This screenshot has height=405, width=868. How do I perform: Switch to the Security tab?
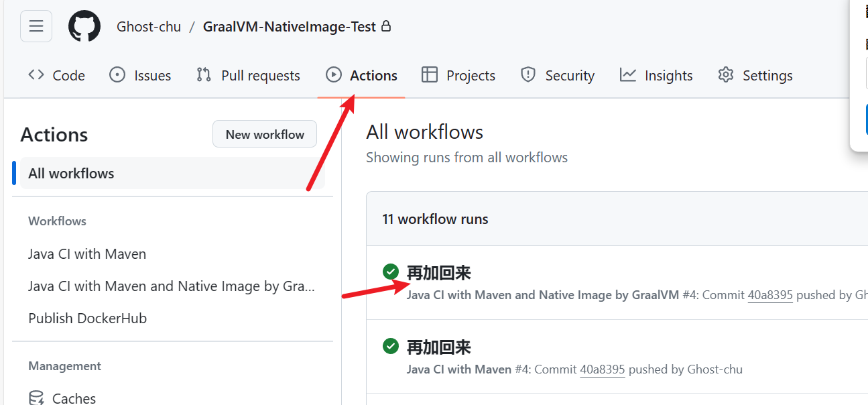tap(558, 75)
